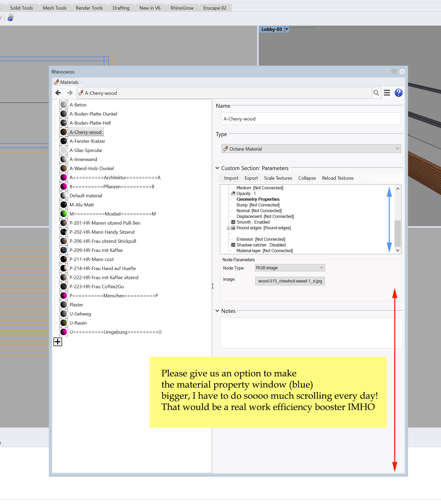The width and height of the screenshot is (441, 504).
Task: Open the Enscape 02 toolbar tab
Action: click(215, 8)
